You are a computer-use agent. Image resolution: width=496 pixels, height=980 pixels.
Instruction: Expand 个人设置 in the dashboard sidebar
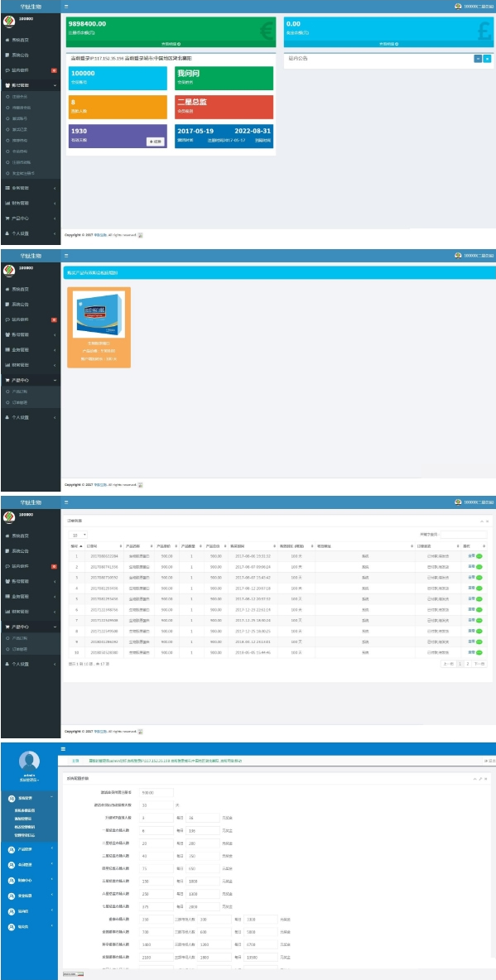[31, 233]
